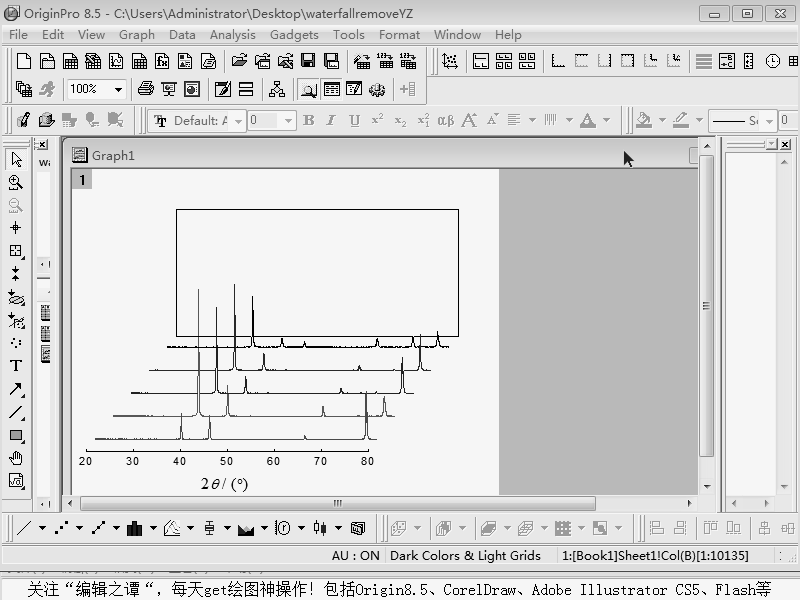Plot data as a line graph

pos(24,528)
